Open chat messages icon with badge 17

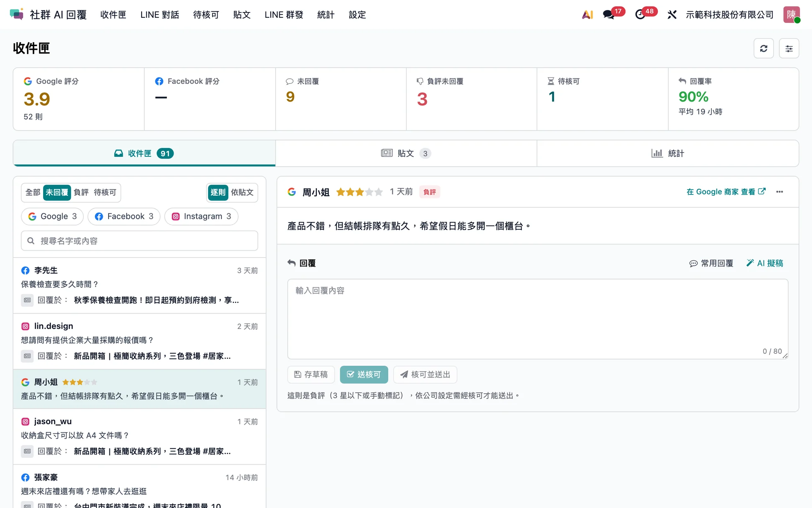tap(609, 15)
